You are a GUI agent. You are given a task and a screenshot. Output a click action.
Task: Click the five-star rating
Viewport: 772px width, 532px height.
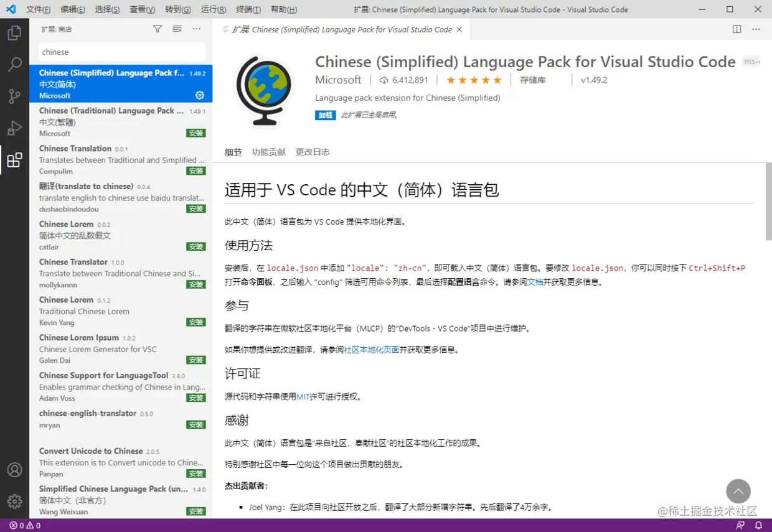pyautogui.click(x=474, y=80)
